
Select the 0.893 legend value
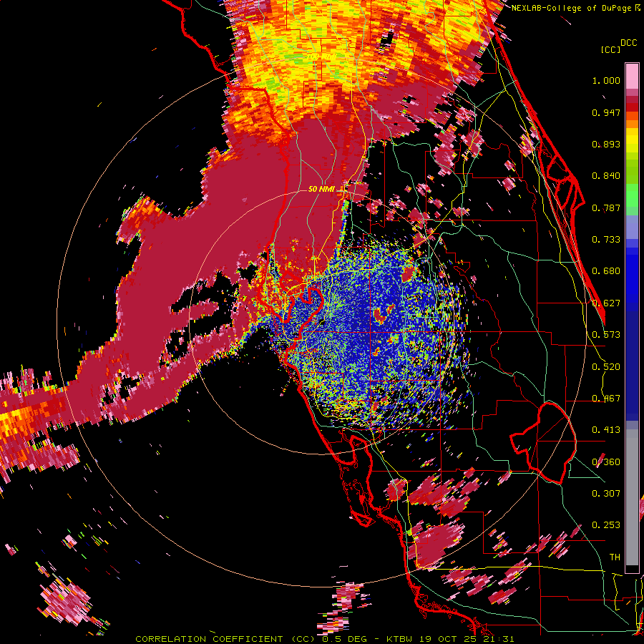pos(606,144)
